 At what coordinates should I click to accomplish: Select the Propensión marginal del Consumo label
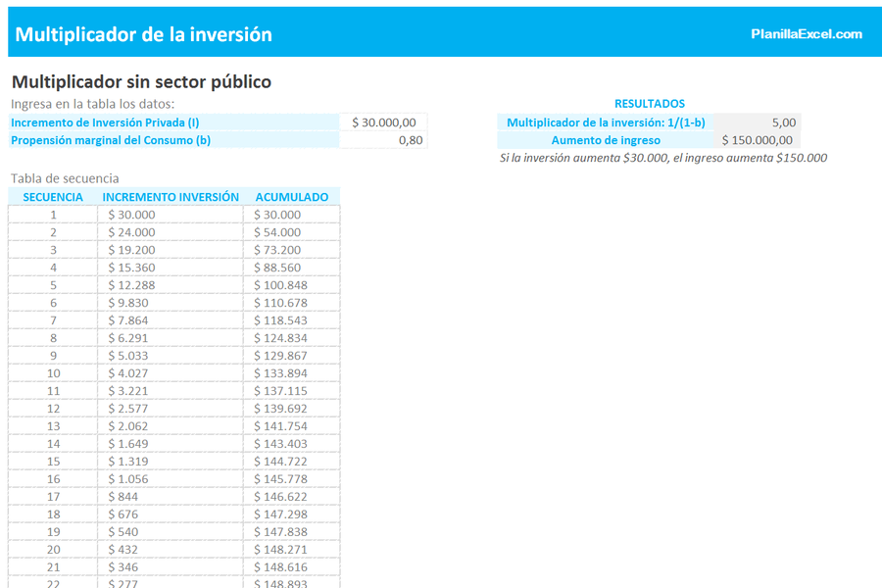click(111, 140)
